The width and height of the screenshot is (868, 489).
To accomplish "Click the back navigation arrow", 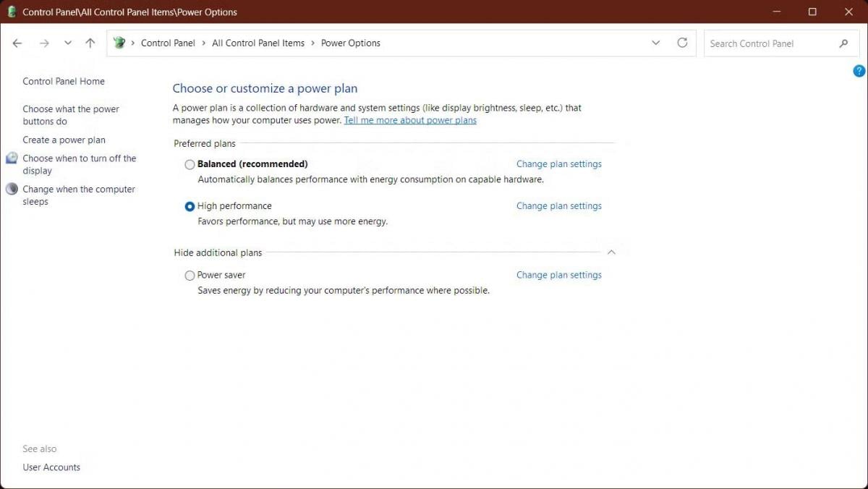I will [17, 43].
